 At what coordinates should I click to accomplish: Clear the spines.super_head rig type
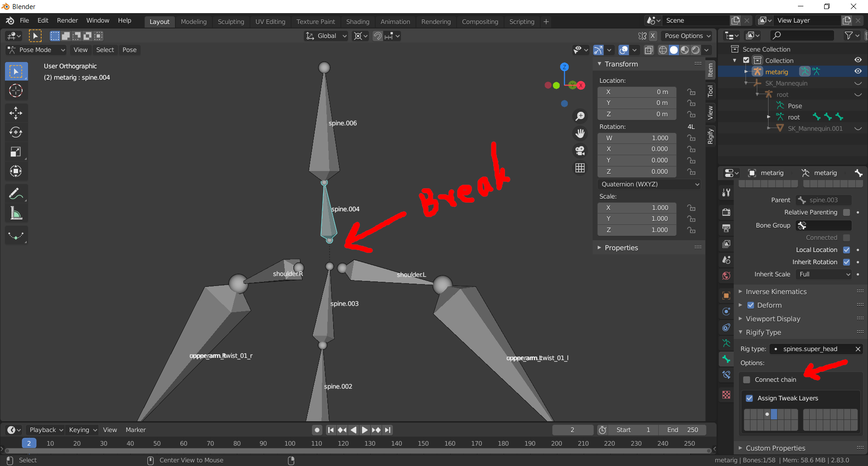pos(858,349)
